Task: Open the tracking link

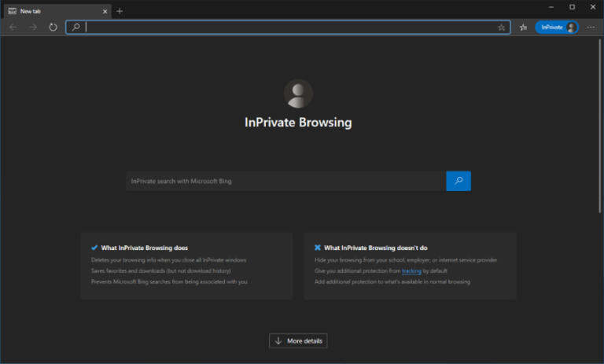Action: click(411, 270)
